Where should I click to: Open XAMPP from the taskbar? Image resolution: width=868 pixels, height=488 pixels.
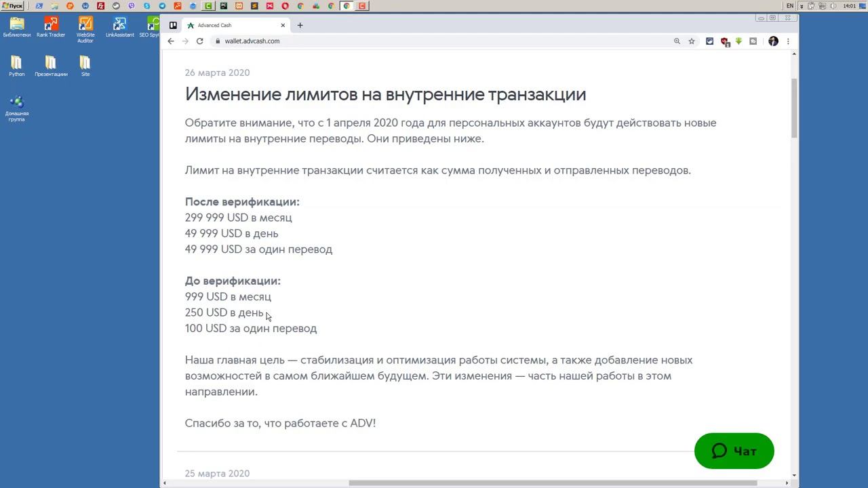[x=239, y=6]
